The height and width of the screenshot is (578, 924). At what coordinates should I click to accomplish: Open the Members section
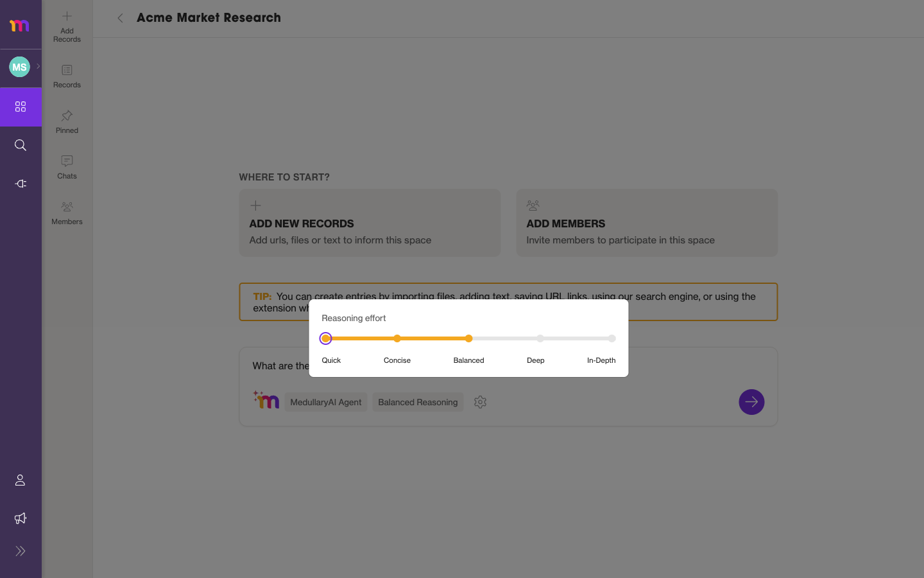67,213
